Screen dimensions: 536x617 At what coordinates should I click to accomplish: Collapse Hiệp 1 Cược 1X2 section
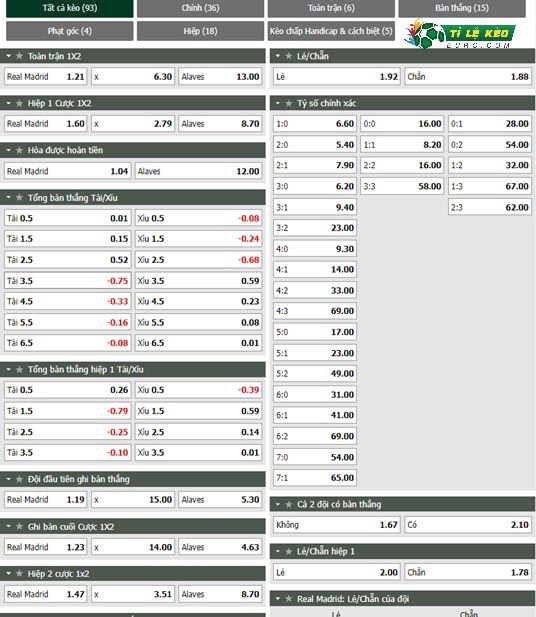(x=9, y=103)
